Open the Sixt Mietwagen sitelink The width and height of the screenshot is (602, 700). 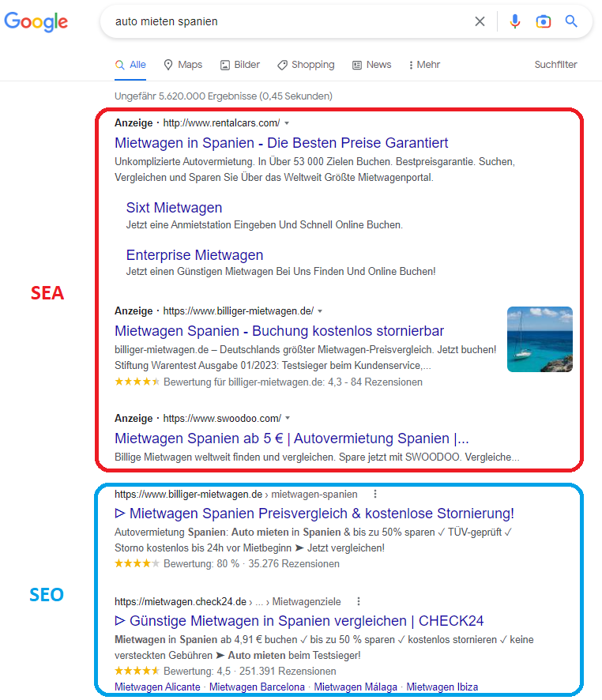pyautogui.click(x=174, y=208)
